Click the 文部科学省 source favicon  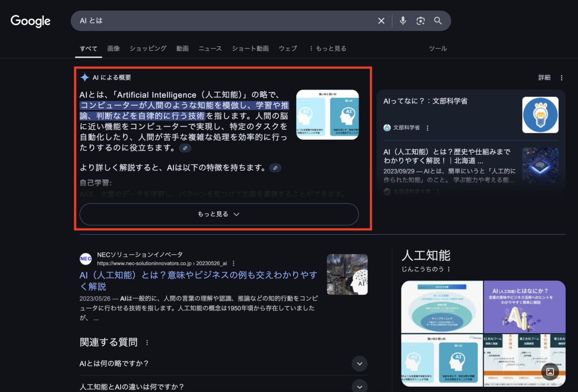click(x=387, y=128)
